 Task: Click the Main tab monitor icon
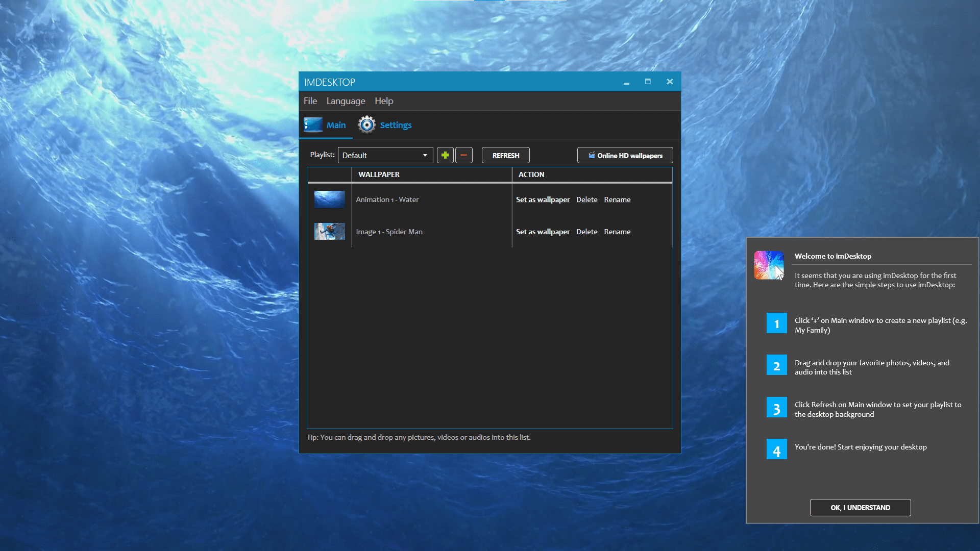click(x=313, y=125)
